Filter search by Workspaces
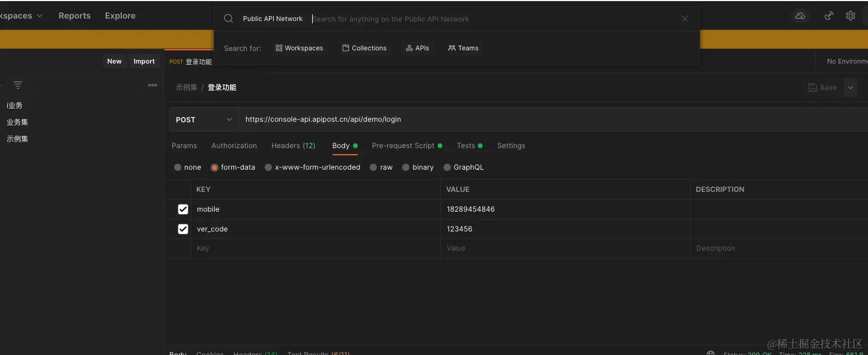The image size is (868, 355). click(299, 48)
